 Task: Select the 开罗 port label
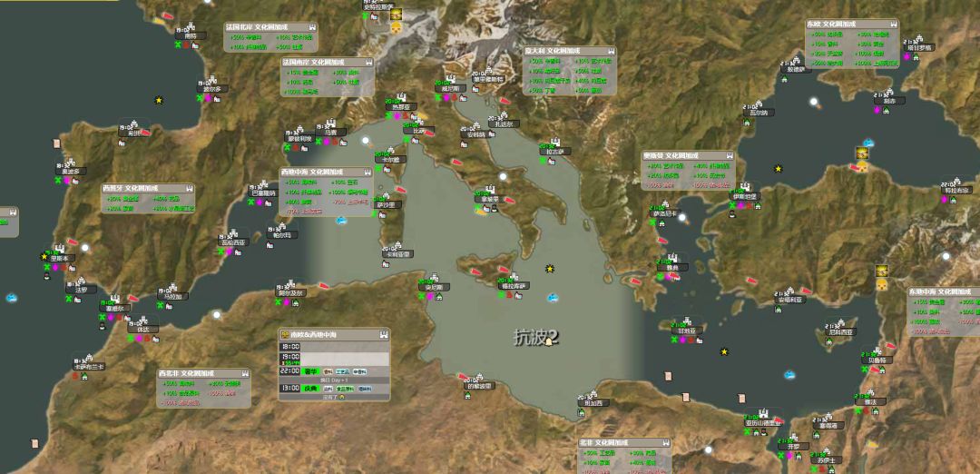[x=793, y=447]
